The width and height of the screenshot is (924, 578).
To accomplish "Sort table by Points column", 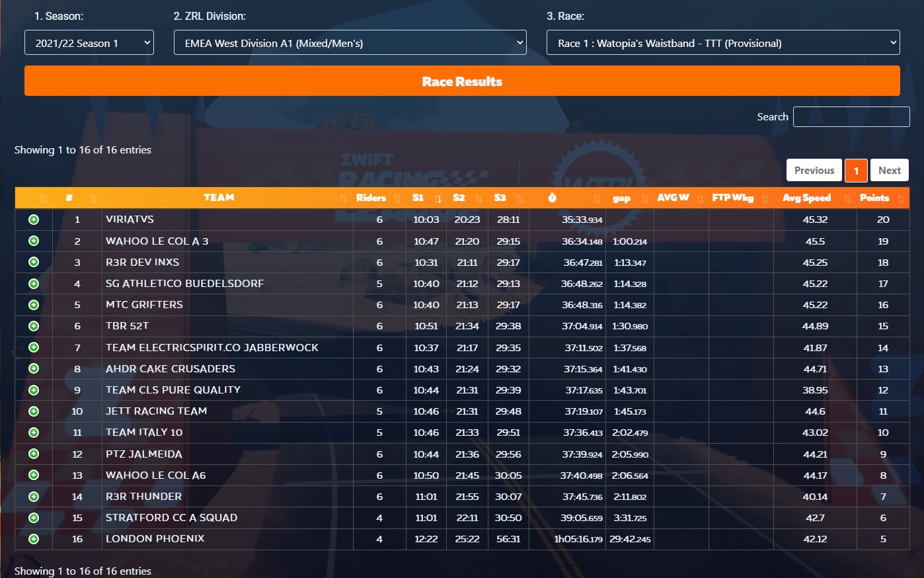I will tap(882, 198).
